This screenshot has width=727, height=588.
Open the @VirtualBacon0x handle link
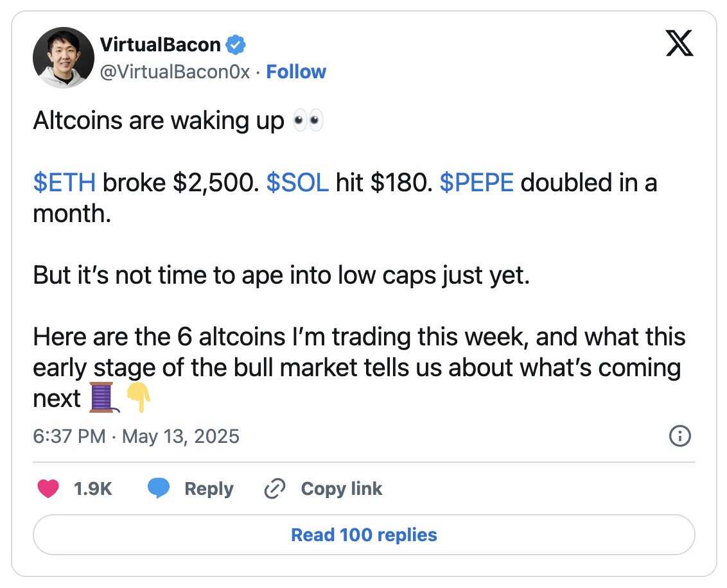tap(175, 72)
